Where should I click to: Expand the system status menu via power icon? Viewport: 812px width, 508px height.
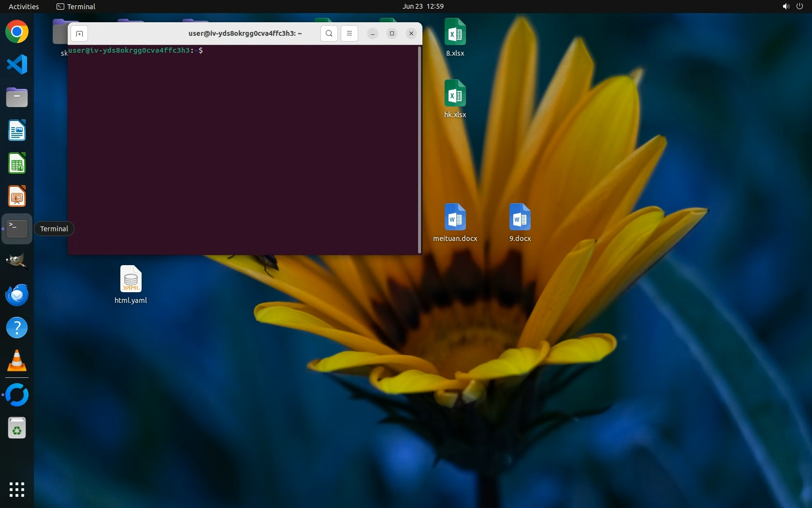(799, 6)
